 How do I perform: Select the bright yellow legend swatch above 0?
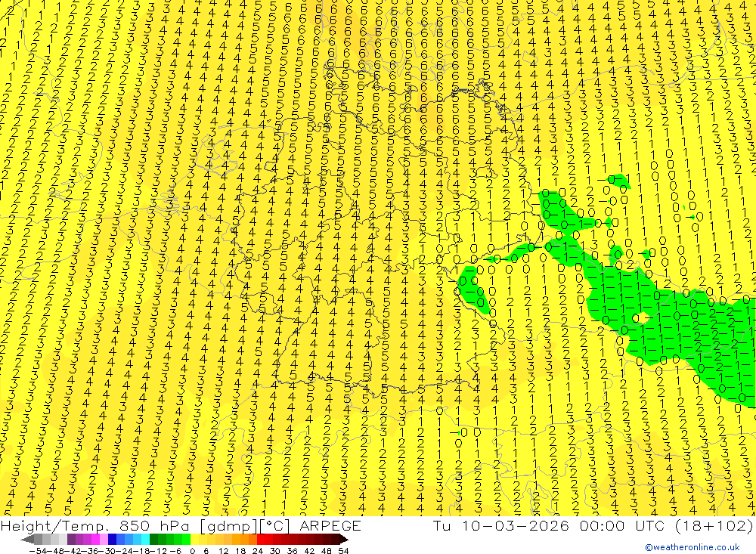tap(195, 539)
